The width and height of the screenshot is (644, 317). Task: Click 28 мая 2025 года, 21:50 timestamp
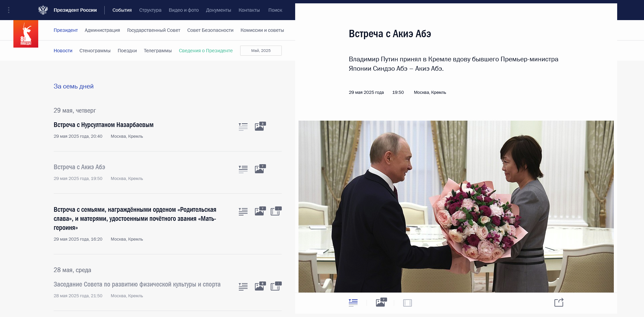78,296
